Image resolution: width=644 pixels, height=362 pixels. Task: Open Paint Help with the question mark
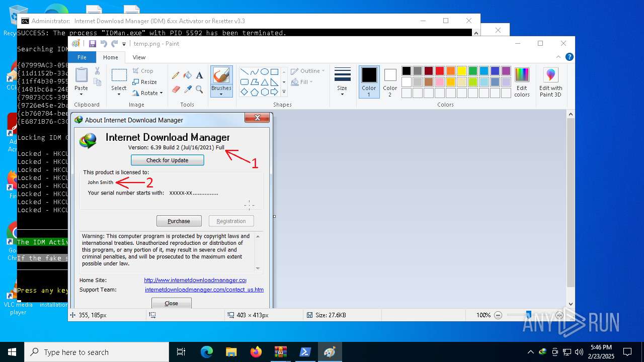click(x=569, y=57)
